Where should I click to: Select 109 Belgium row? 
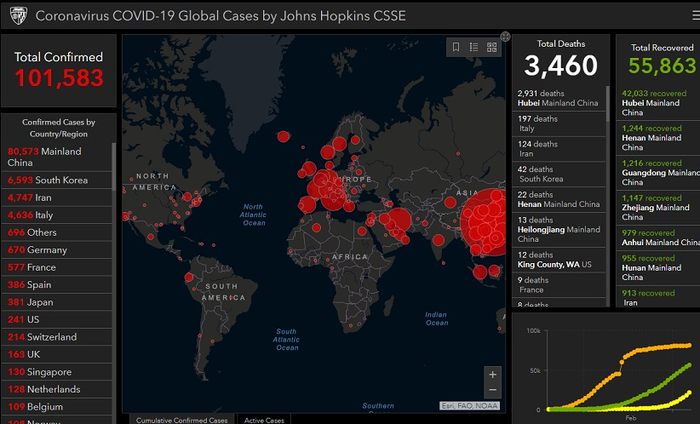56,406
